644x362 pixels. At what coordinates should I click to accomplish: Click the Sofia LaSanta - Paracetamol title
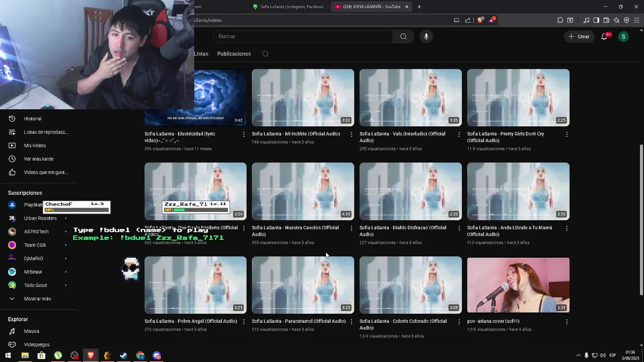[299, 321]
